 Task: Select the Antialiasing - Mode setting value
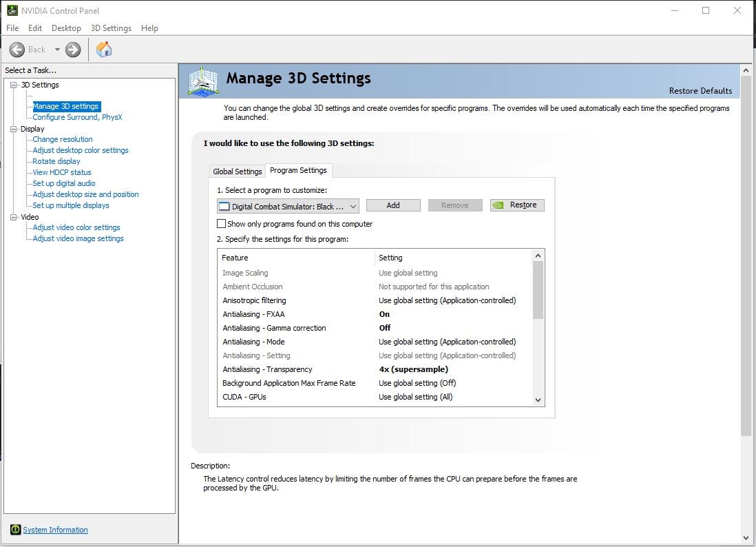(447, 342)
